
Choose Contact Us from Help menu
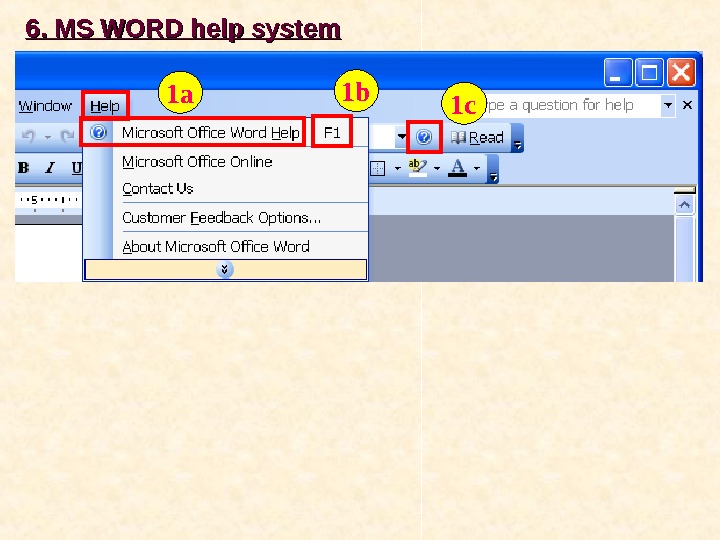(x=158, y=189)
